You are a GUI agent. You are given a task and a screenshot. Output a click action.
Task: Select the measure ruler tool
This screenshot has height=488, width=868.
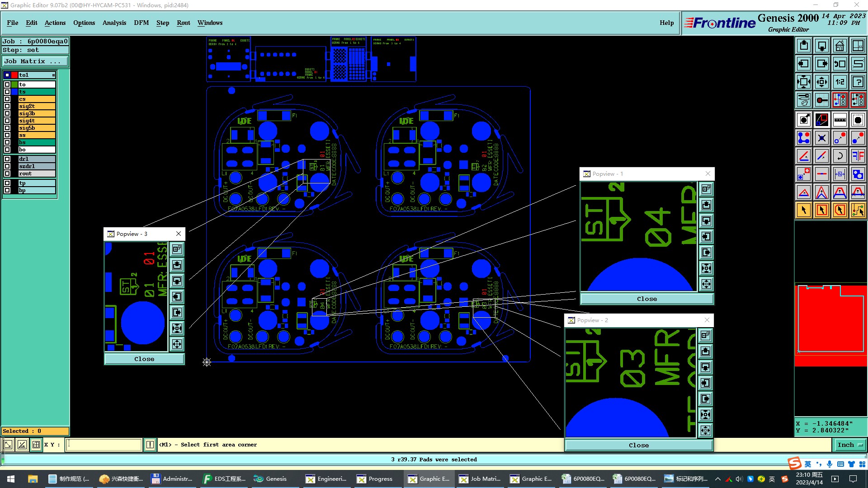[840, 120]
